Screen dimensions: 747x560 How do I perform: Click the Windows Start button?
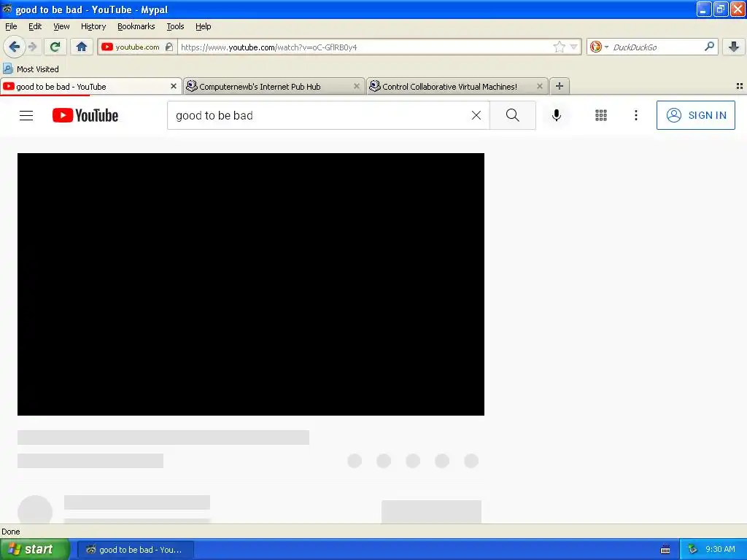coord(34,550)
